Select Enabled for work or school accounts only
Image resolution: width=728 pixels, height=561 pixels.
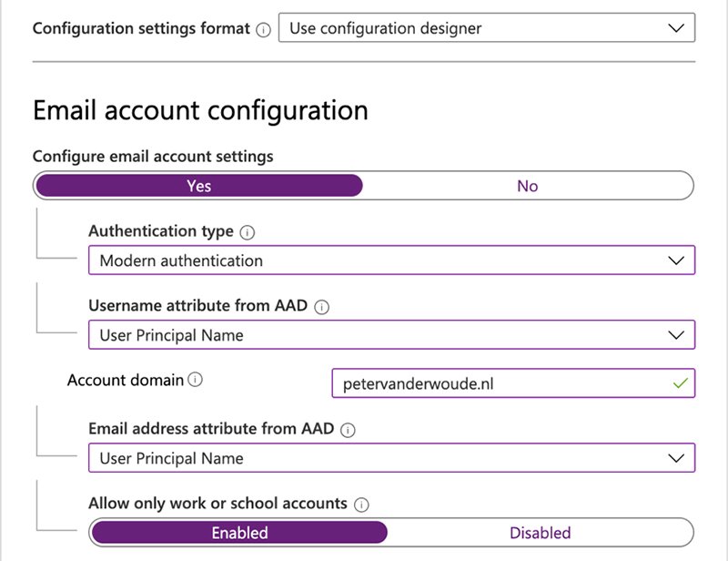(240, 532)
